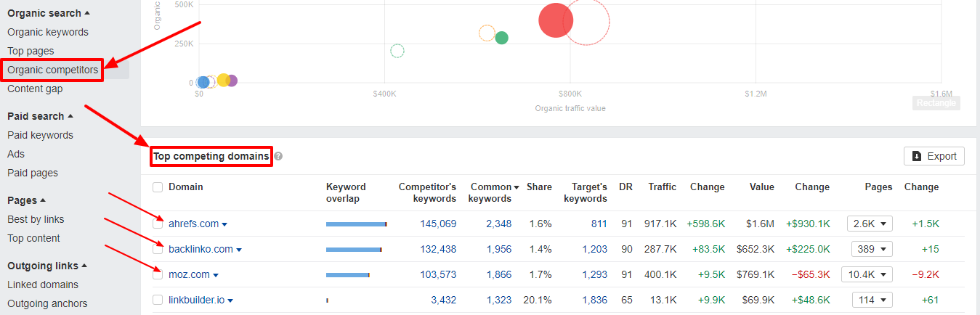Viewport: 980px width, 315px height.
Task: Click the Share value 20.1%
Action: [538, 300]
